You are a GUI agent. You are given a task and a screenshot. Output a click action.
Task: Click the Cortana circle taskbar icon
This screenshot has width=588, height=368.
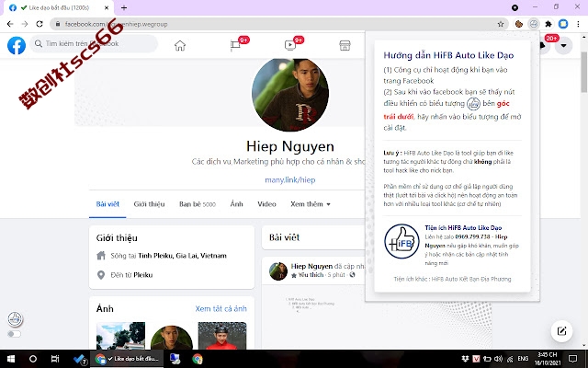coord(33,359)
